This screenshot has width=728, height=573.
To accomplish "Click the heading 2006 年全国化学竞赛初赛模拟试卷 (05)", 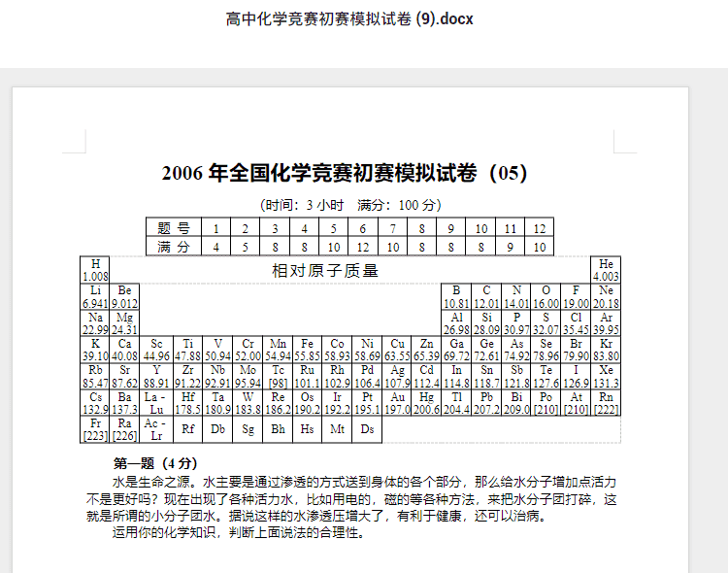I will (345, 173).
